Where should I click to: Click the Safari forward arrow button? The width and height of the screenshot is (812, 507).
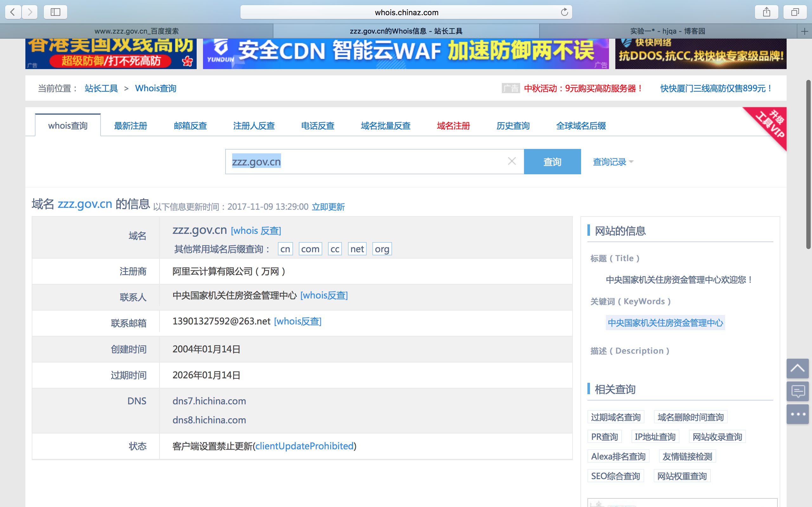[30, 12]
